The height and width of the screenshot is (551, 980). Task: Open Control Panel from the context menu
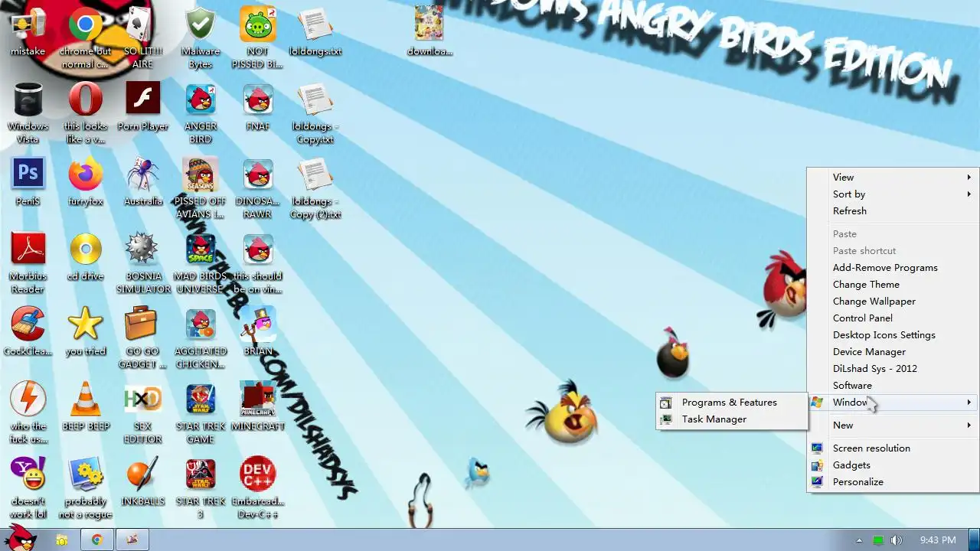pyautogui.click(x=893, y=318)
